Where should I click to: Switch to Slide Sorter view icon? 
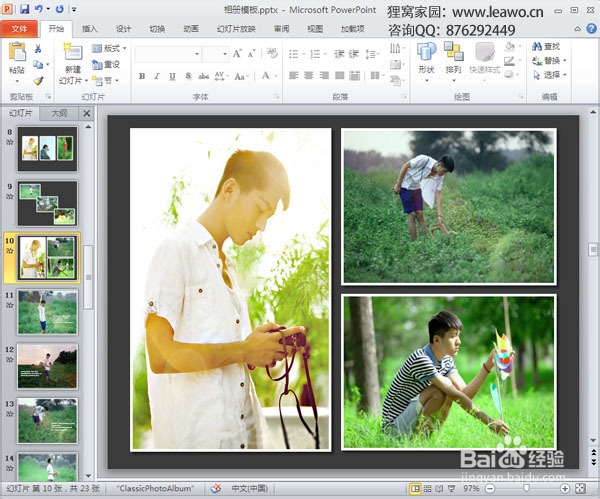(x=427, y=488)
